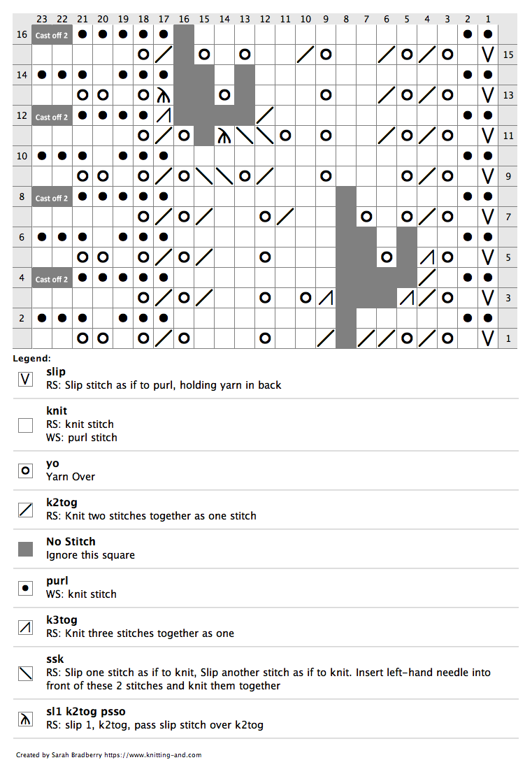
Task: Click the Legend heading text
Action: 31,359
